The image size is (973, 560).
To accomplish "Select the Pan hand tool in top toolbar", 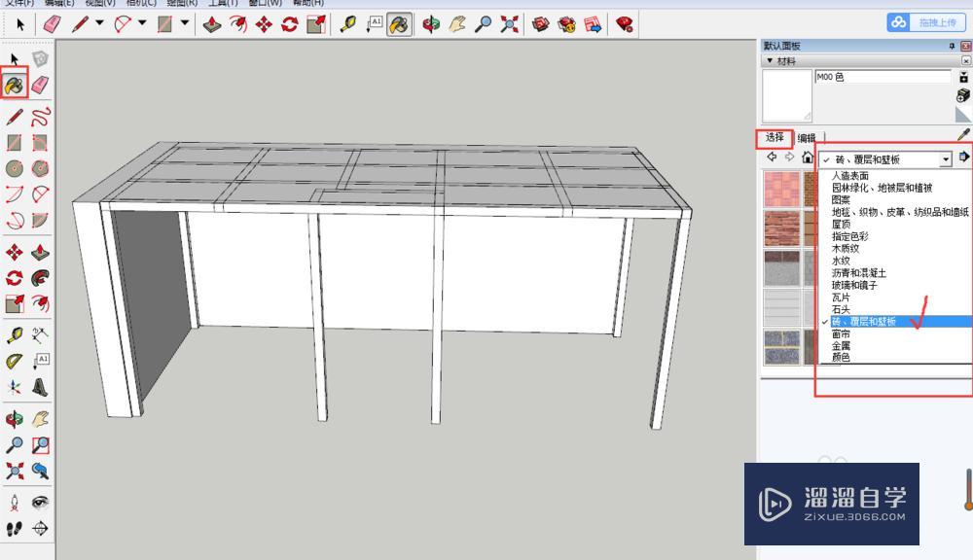I will (x=457, y=24).
